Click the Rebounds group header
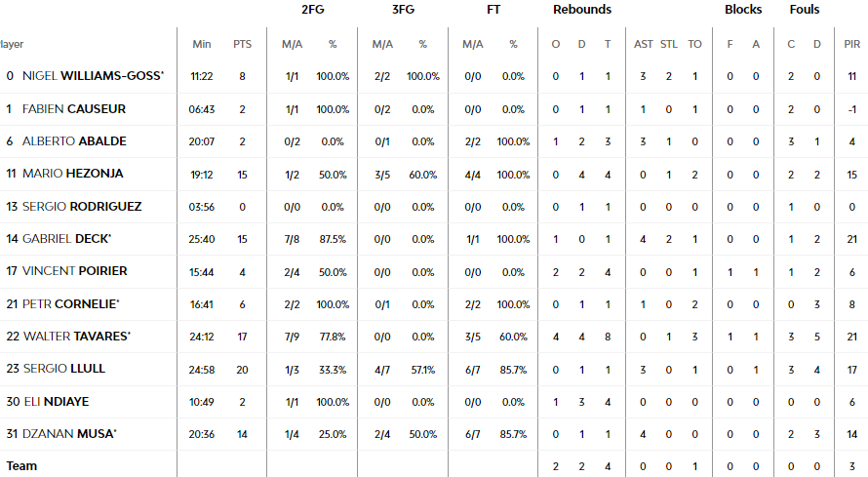The image size is (868, 477). (x=582, y=10)
